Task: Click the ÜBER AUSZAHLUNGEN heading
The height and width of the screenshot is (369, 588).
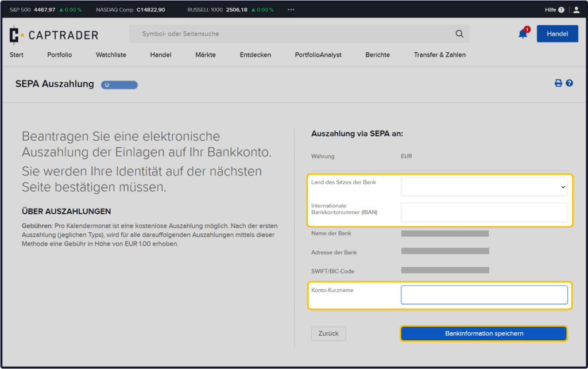Action: coord(67,212)
